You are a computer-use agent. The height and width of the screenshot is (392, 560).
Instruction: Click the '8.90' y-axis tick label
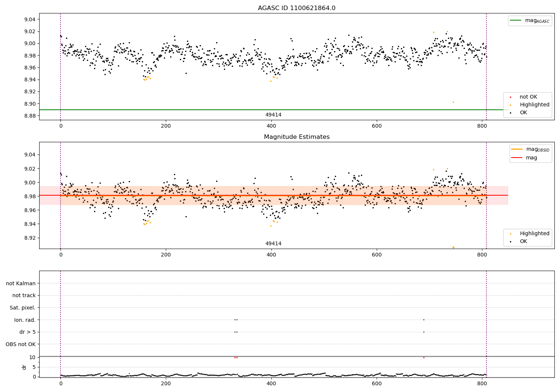(30, 104)
